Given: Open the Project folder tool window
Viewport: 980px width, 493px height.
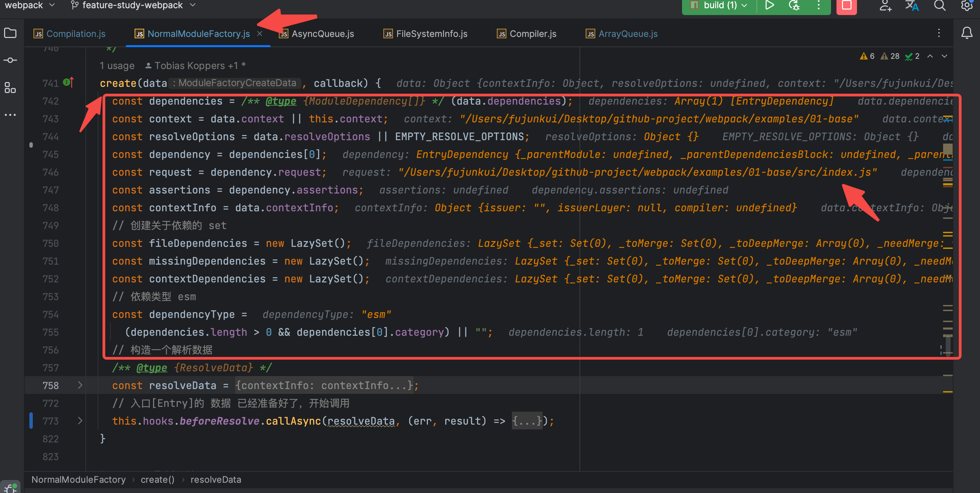Looking at the screenshot, I should 10,33.
